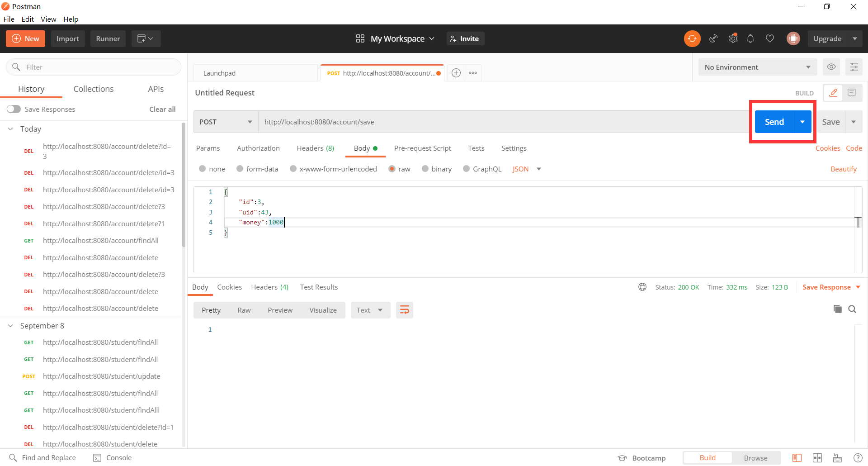This screenshot has width=868, height=466.
Task: Open manage environments sliders icon
Action: click(854, 67)
